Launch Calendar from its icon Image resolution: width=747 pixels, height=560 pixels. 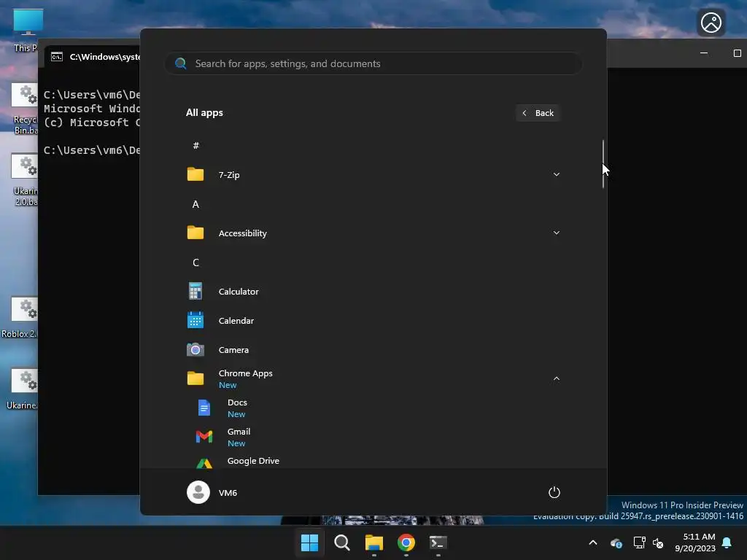[x=196, y=320]
